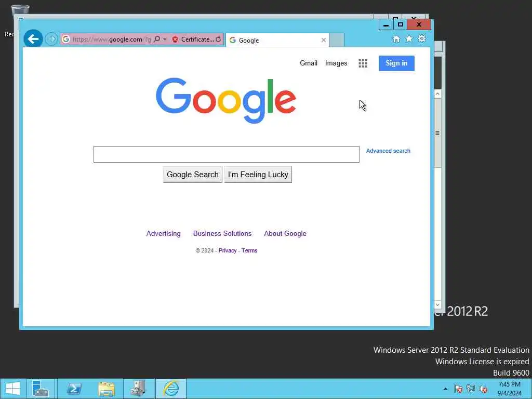Viewport: 532px width, 399px height.
Task: Close the Google tab
Action: [x=323, y=40]
